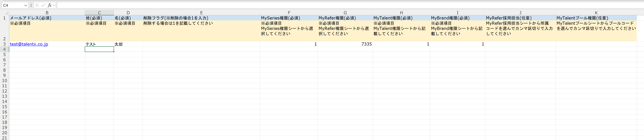Open the Name Box dropdown arrow

coord(25,5)
